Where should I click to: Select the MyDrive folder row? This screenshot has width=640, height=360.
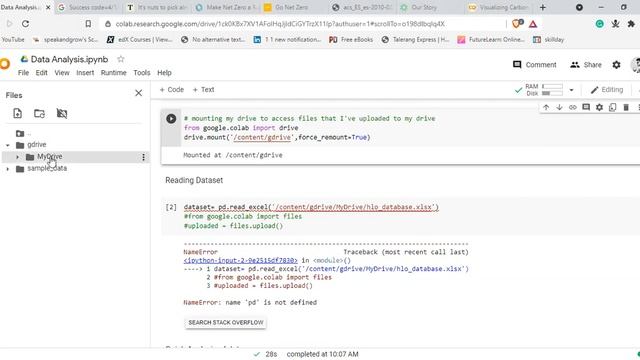pyautogui.click(x=76, y=157)
